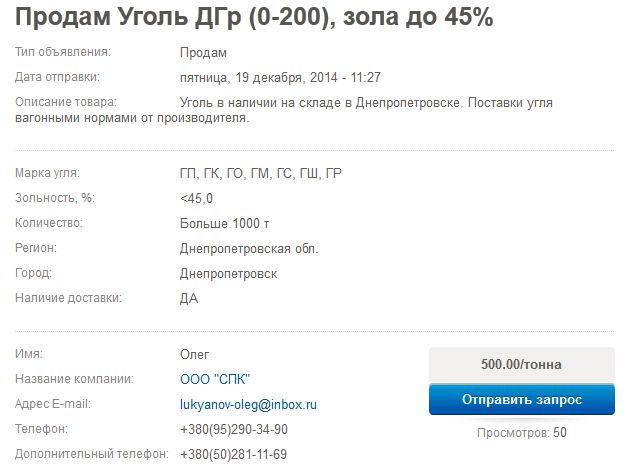
Task: Click the delivery availability value "ДА"
Action: (x=189, y=298)
